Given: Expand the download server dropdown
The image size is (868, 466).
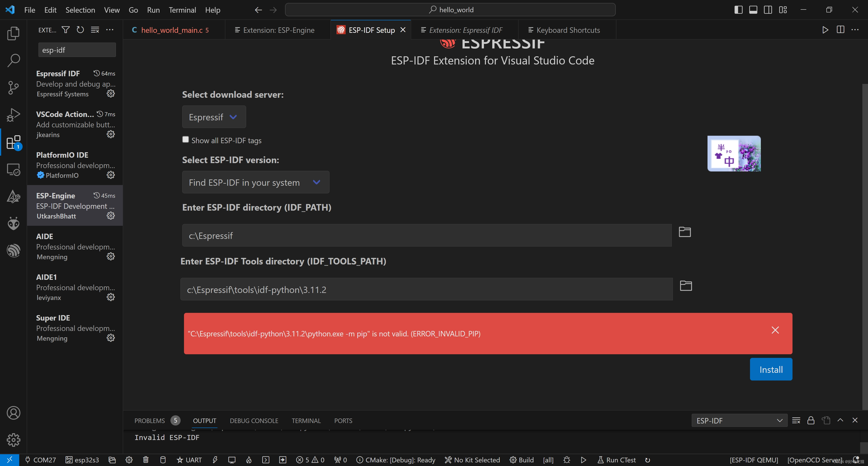Looking at the screenshot, I should (x=214, y=117).
